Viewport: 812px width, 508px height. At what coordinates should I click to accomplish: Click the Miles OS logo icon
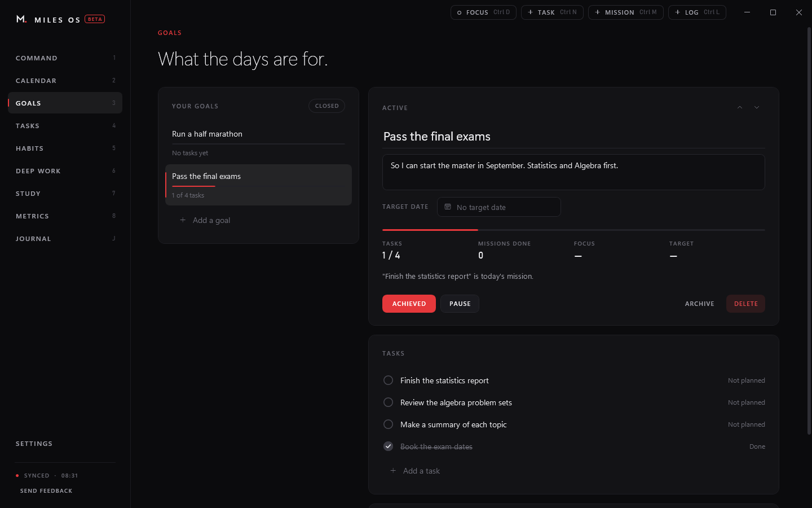[21, 19]
